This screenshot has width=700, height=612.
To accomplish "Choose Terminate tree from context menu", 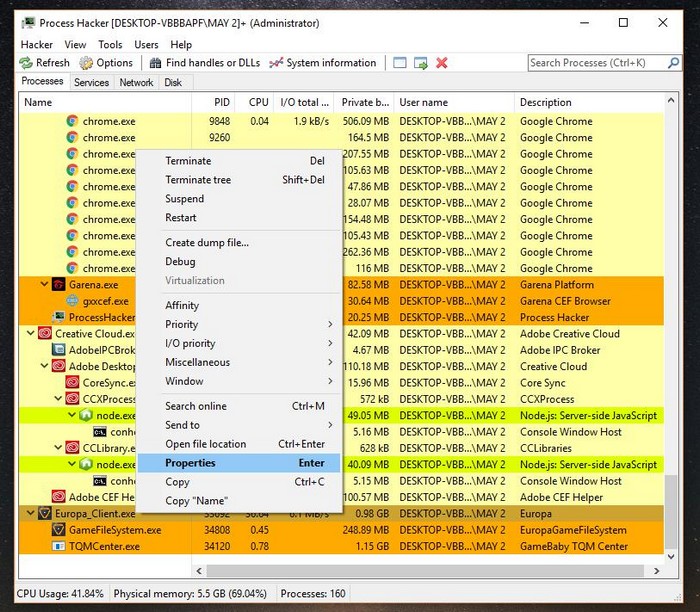I will 239,179.
